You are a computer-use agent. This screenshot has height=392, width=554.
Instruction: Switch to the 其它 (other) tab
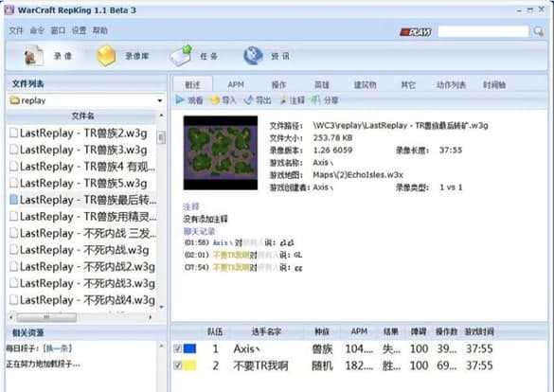(408, 85)
